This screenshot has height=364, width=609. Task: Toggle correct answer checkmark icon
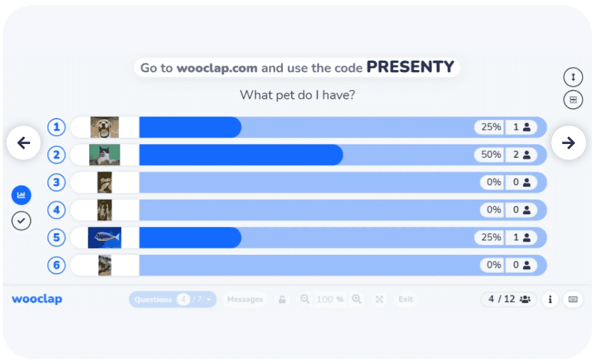tap(22, 221)
